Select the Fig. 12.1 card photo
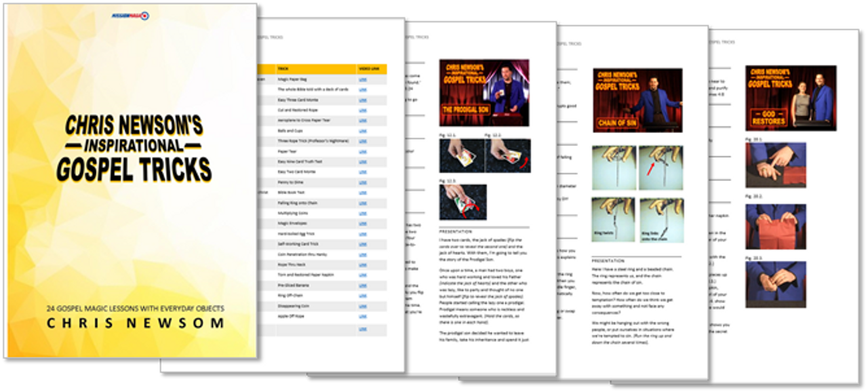This screenshot has width=868, height=392. (460, 156)
